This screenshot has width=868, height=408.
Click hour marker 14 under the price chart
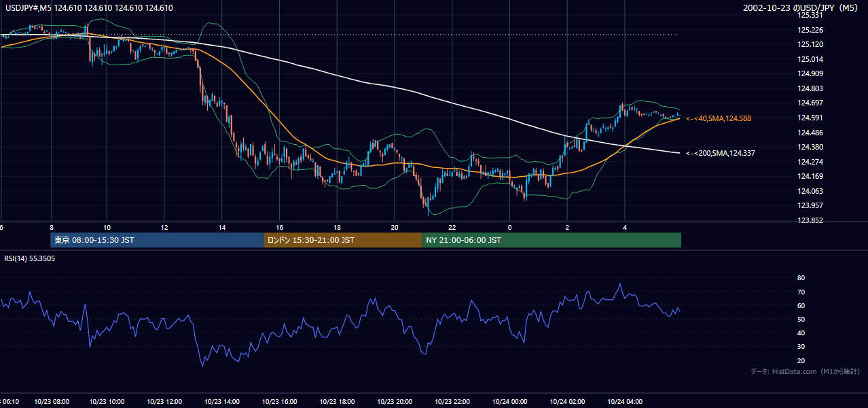222,227
